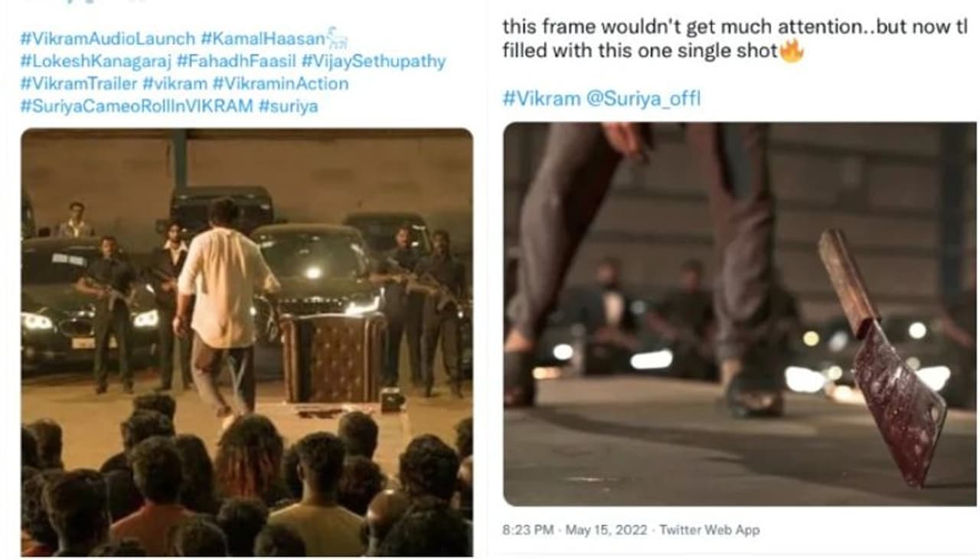
Task: Open the #VikramAudioLaunch hashtag
Action: click(x=107, y=38)
